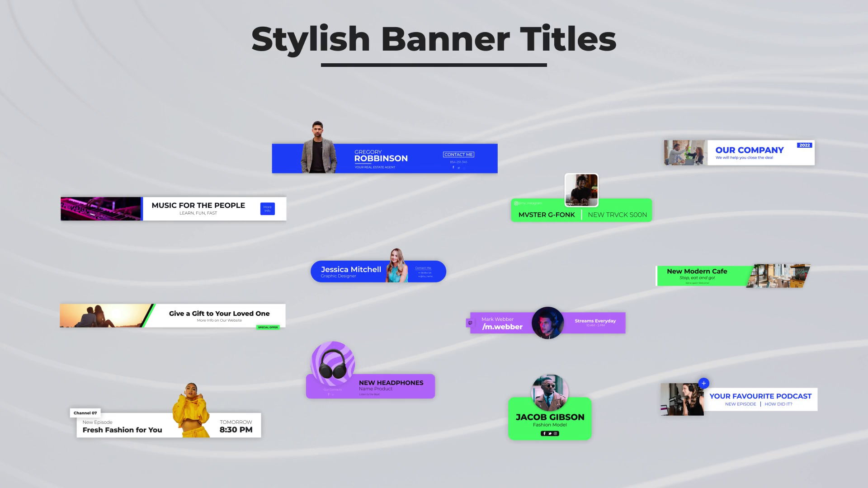Click the Stylish Banner Titles heading
The width and height of the screenshot is (868, 488).
click(x=434, y=39)
